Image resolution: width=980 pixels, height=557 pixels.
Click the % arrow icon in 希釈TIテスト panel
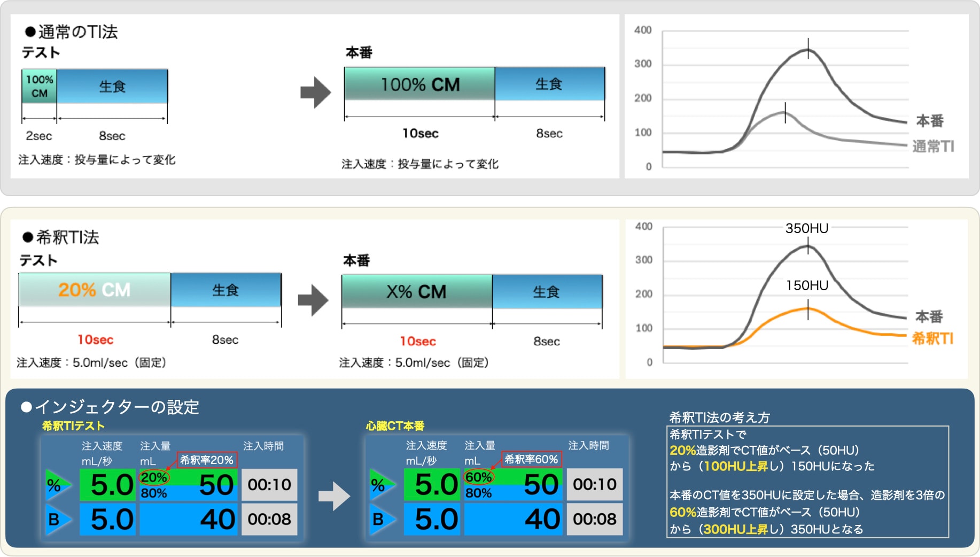[x=57, y=485]
